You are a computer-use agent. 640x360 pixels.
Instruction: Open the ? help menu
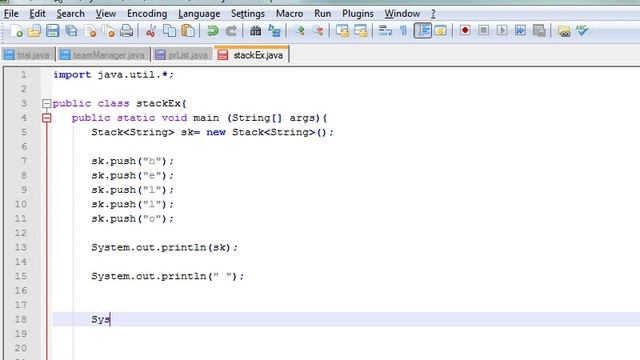coord(433,14)
